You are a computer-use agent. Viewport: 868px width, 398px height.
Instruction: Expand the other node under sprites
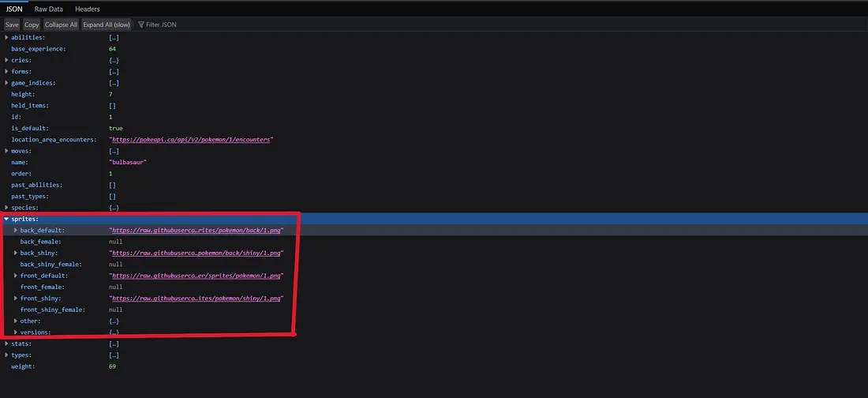[x=16, y=321]
